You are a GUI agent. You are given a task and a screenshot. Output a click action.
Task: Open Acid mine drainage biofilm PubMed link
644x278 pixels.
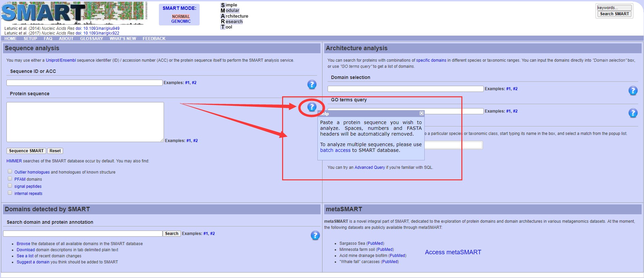point(397,256)
